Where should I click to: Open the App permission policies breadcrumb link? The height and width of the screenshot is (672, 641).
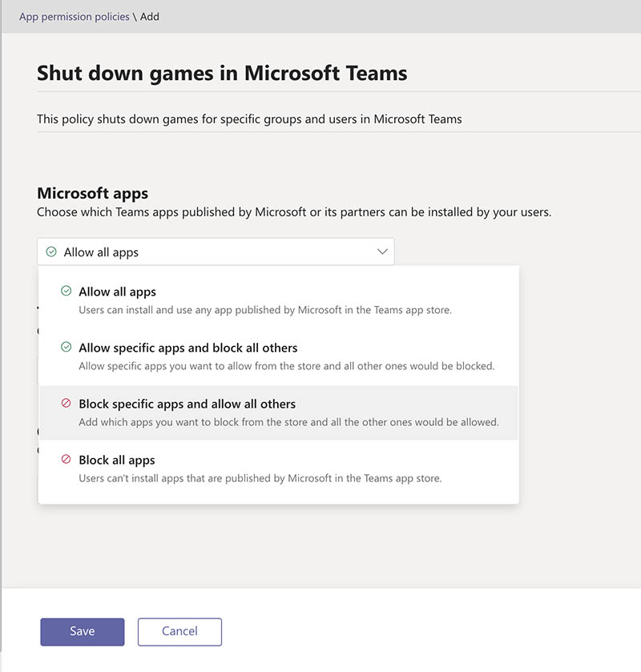pos(75,17)
